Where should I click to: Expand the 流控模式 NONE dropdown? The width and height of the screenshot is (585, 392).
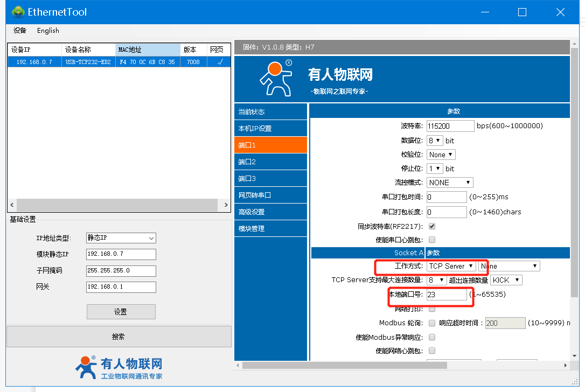click(x=450, y=183)
